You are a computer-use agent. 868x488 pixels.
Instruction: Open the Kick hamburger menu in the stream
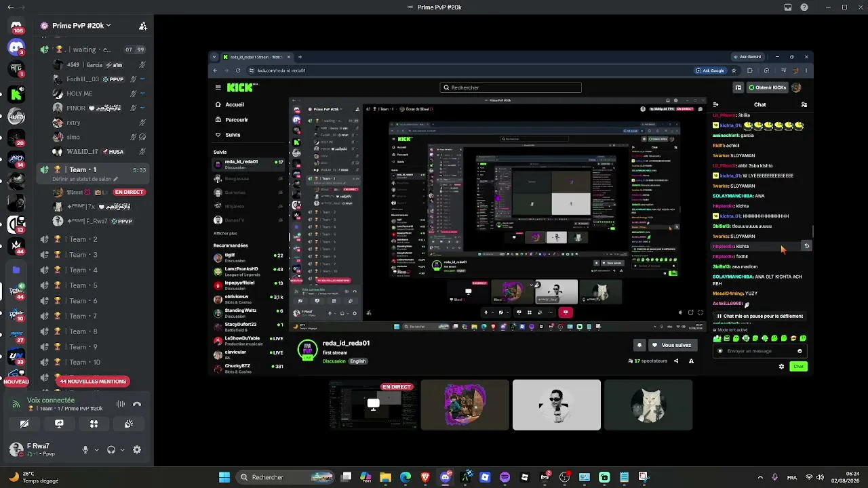click(x=218, y=87)
